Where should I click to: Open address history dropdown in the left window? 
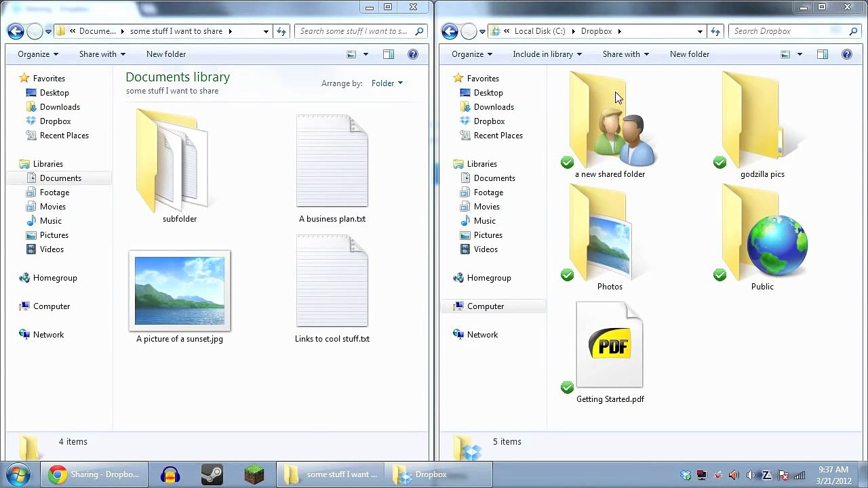266,31
